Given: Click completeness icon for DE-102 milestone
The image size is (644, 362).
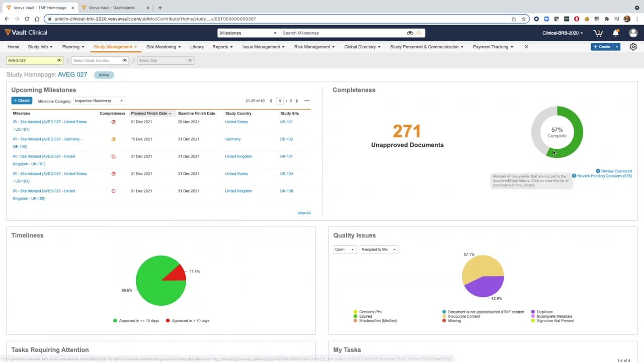Looking at the screenshot, I should pyautogui.click(x=113, y=139).
